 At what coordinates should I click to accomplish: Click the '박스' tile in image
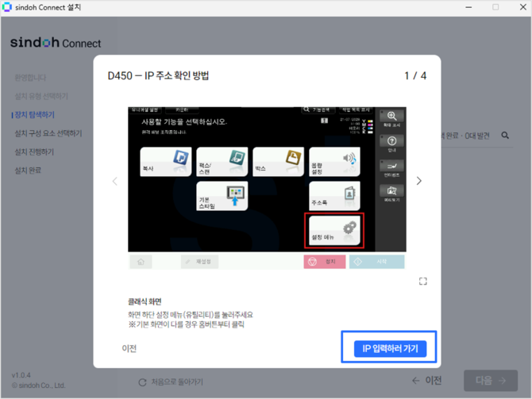pyautogui.click(x=278, y=161)
